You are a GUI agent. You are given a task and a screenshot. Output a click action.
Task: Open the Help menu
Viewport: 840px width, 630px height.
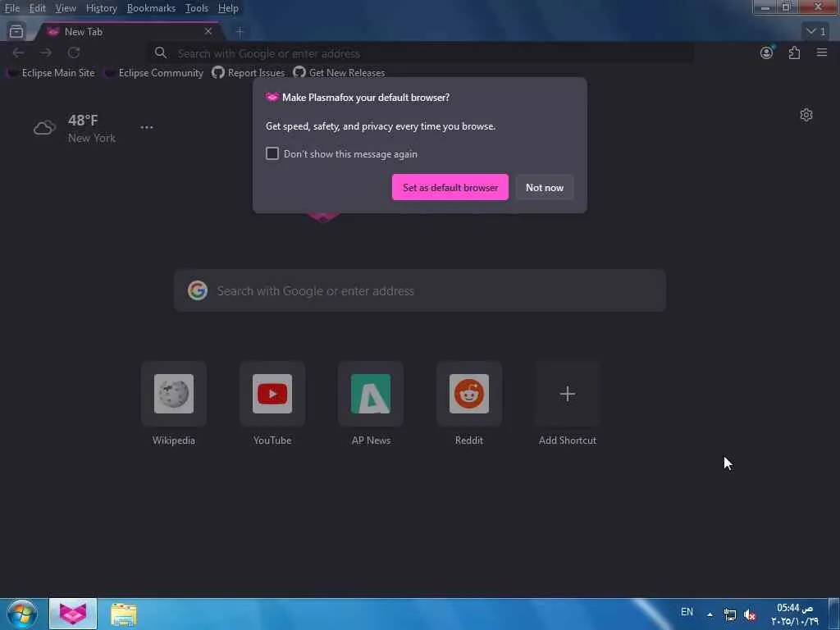[228, 8]
